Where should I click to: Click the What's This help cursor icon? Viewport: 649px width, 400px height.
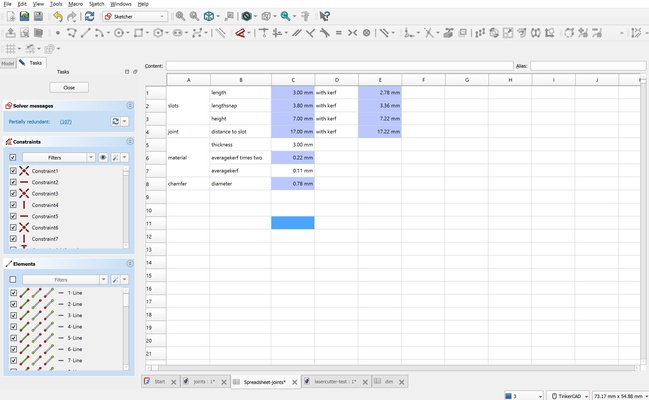(324, 16)
